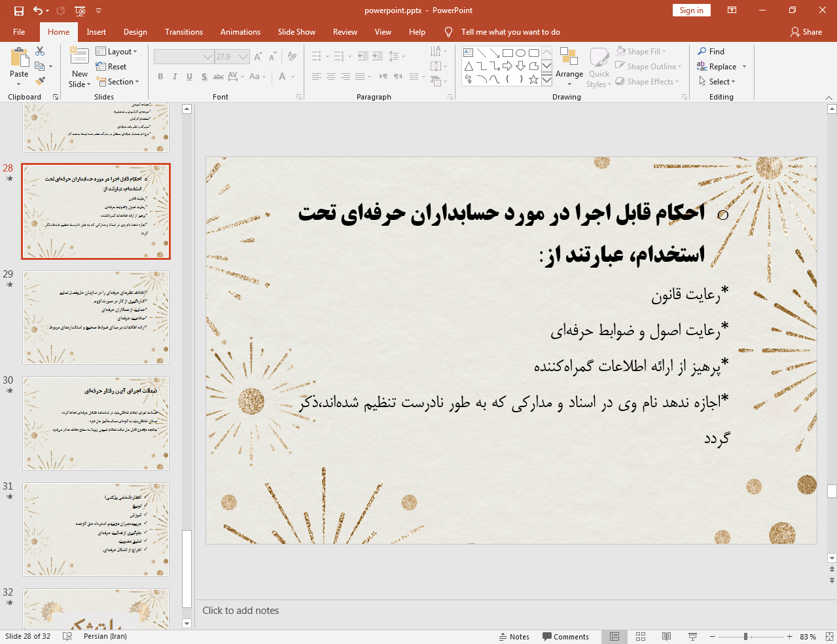
Task: Select the Rectangle shape in the gallery
Action: [x=508, y=53]
